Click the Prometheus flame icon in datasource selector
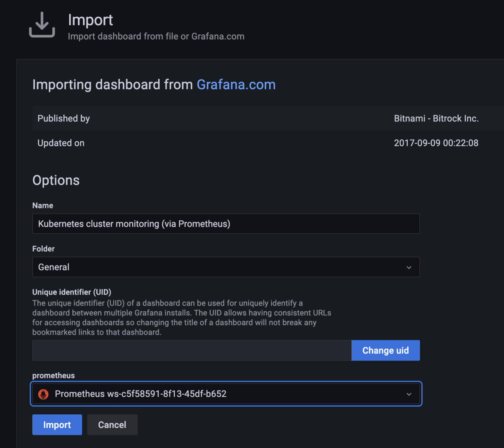The image size is (504, 448). [43, 394]
